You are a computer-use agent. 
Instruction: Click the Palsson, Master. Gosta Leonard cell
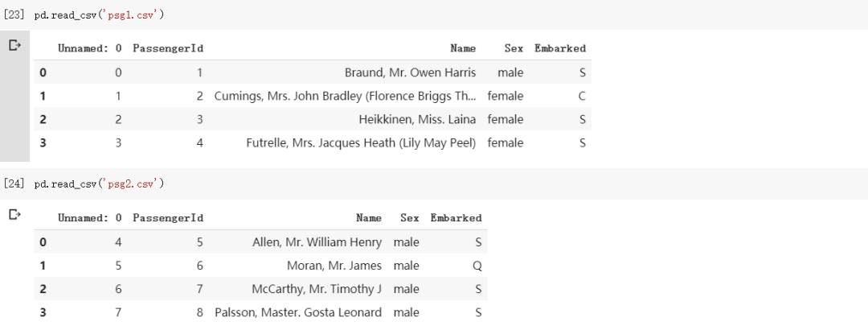(298, 311)
